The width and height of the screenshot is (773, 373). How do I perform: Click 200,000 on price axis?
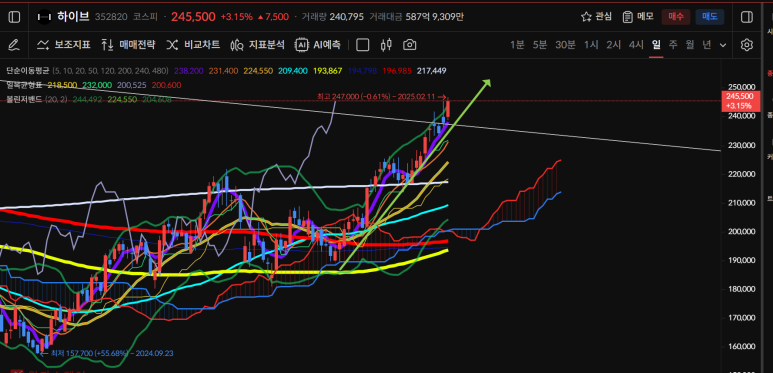(x=740, y=232)
